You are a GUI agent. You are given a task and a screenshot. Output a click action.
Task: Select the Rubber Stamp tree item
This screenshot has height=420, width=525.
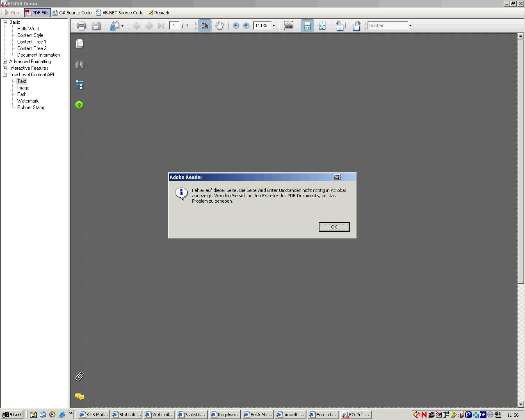pos(31,107)
